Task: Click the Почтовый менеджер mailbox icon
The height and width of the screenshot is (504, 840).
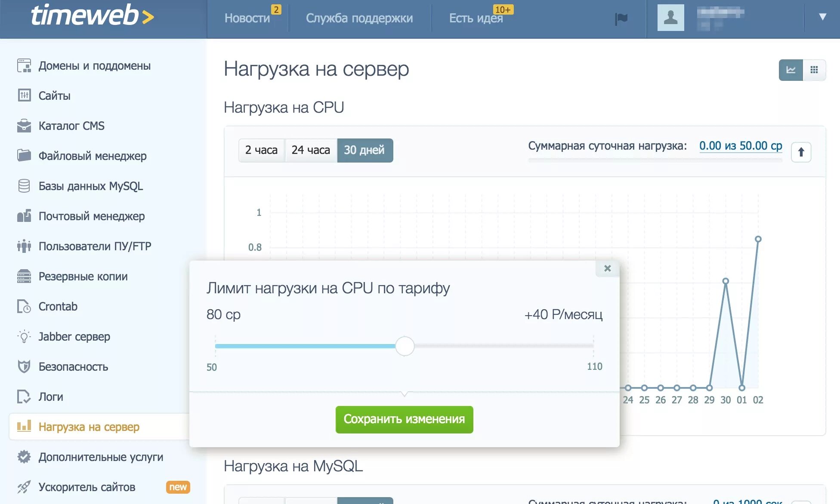Action: point(24,216)
